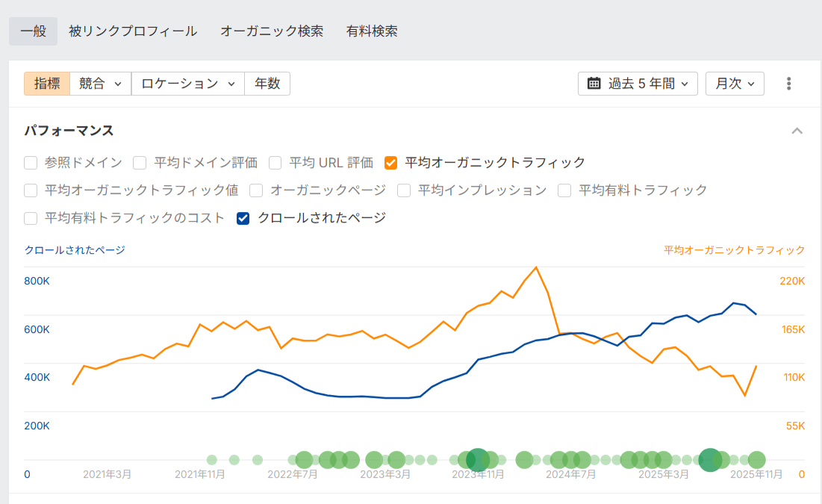
Task: Open the 有料検索 tab
Action: (x=372, y=31)
